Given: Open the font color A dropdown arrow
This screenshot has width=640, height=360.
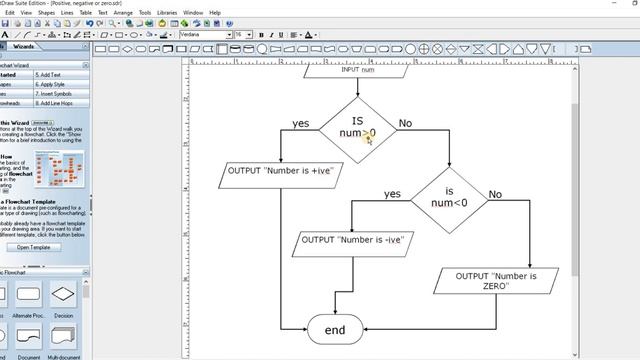Looking at the screenshot, I should click(316, 35).
